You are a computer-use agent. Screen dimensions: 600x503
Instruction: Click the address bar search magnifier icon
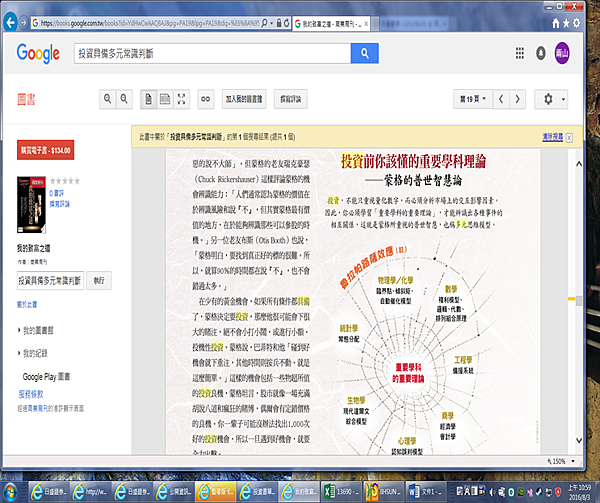(264, 23)
